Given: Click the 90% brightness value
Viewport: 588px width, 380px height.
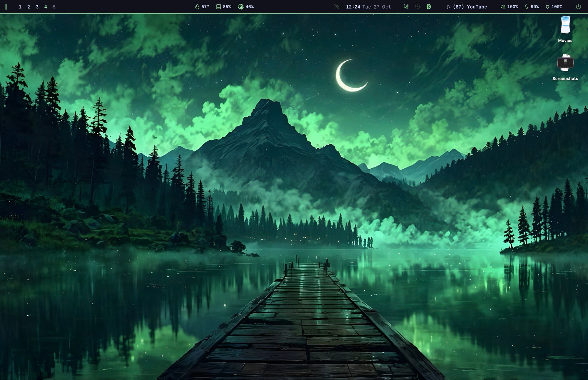Looking at the screenshot, I should (x=535, y=7).
